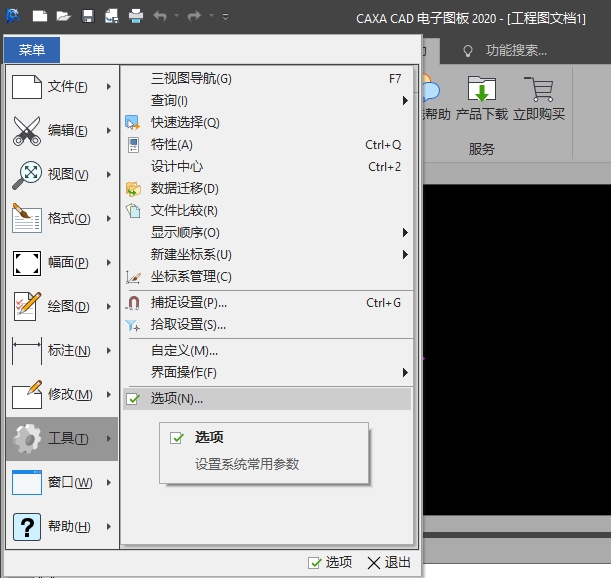Open 捕捉设置 snap settings with the magnet icon
The width and height of the screenshot is (611, 578).
pyautogui.click(x=189, y=303)
